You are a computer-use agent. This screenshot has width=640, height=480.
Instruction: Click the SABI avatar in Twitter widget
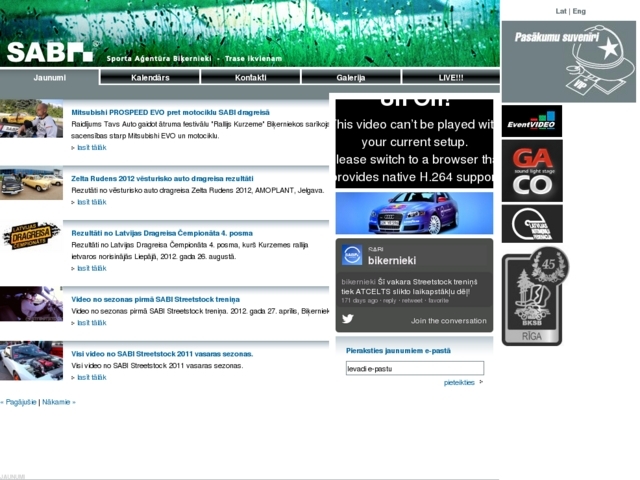pyautogui.click(x=351, y=255)
